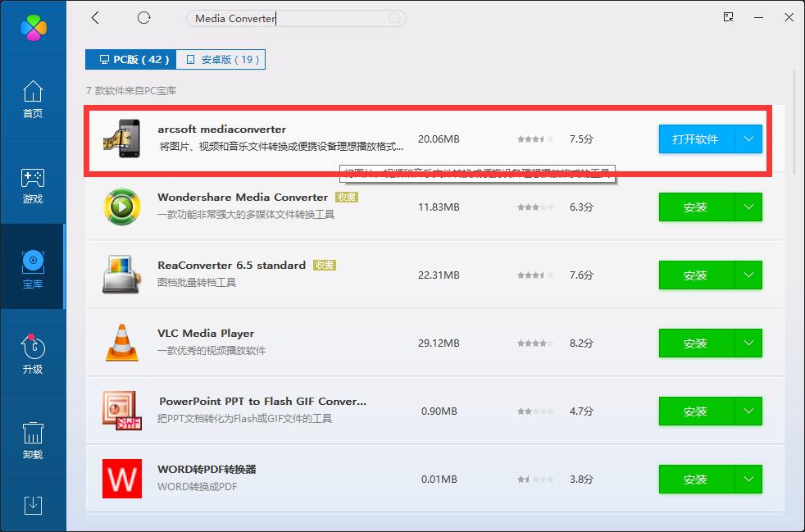Open the PowerPoint PPT to Flash GIF title
This screenshot has width=805, height=532.
pyautogui.click(x=262, y=401)
